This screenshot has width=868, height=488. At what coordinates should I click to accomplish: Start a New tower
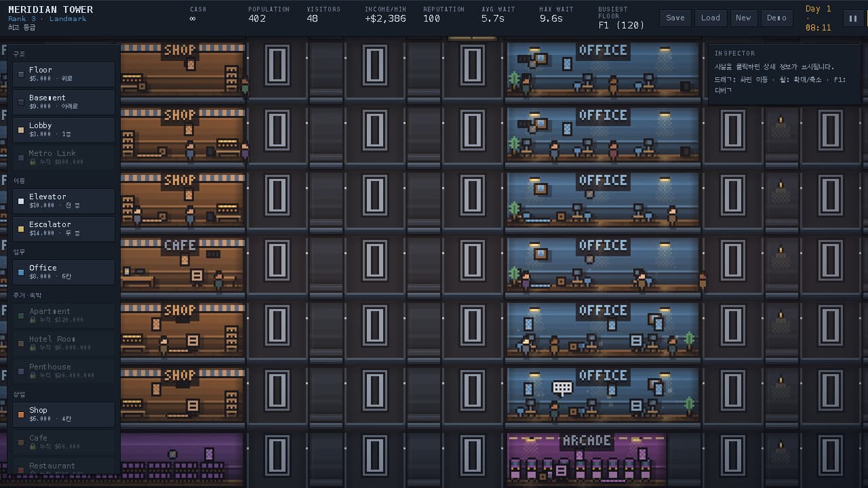[743, 18]
